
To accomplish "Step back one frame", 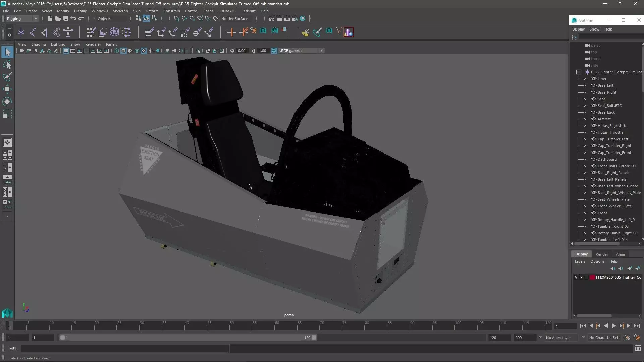I will [x=591, y=326].
